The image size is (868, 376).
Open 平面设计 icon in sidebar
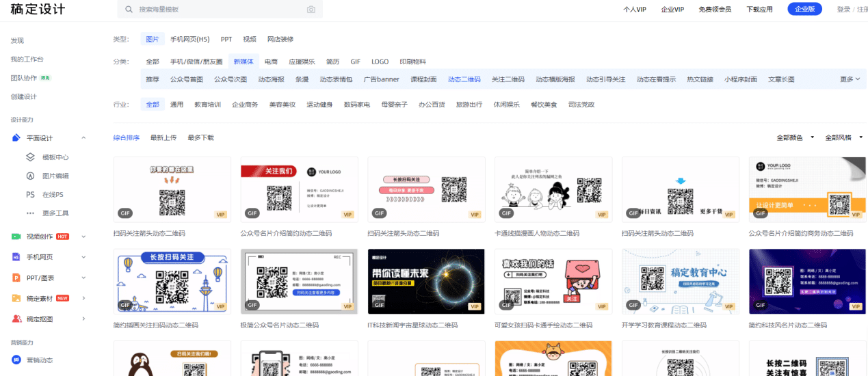(x=16, y=138)
